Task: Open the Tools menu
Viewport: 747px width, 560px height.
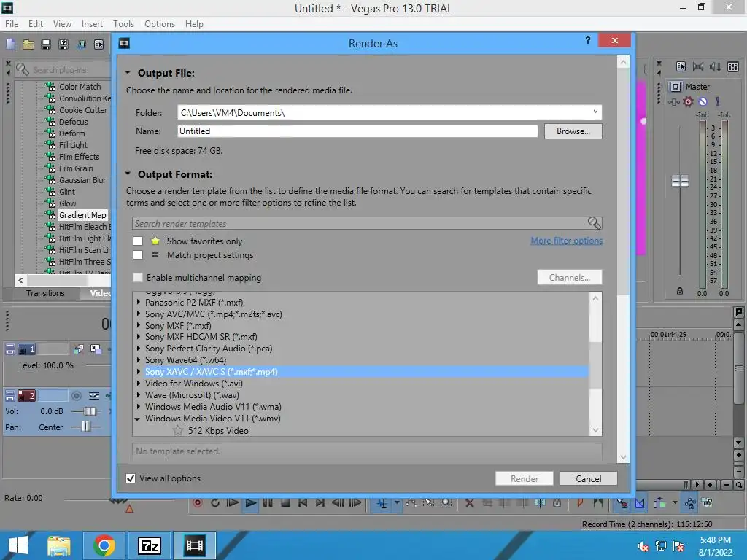Action: [x=123, y=24]
